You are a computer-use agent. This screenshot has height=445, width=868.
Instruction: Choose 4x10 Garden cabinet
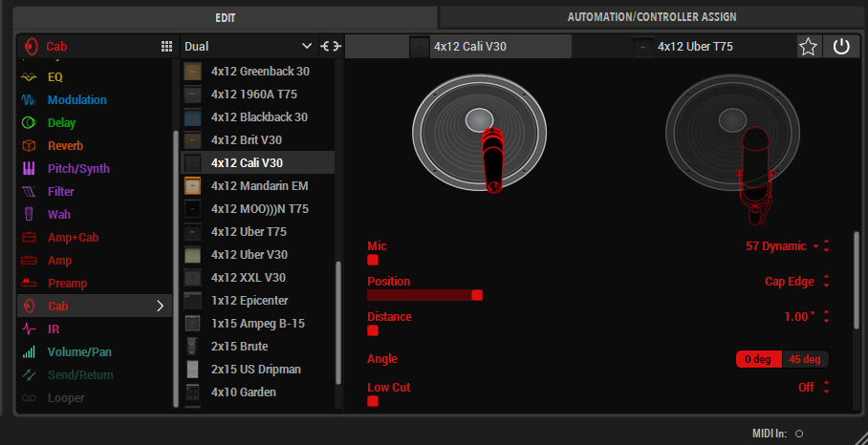tap(258, 392)
